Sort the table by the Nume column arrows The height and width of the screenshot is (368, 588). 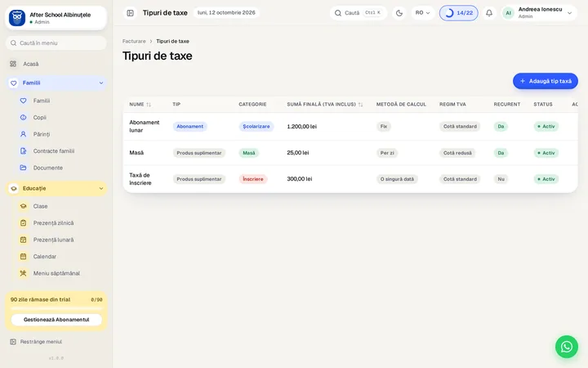149,105
